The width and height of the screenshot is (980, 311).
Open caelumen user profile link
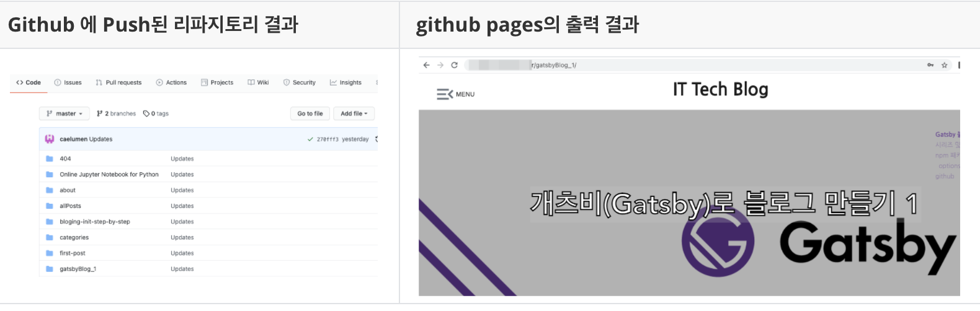click(73, 139)
